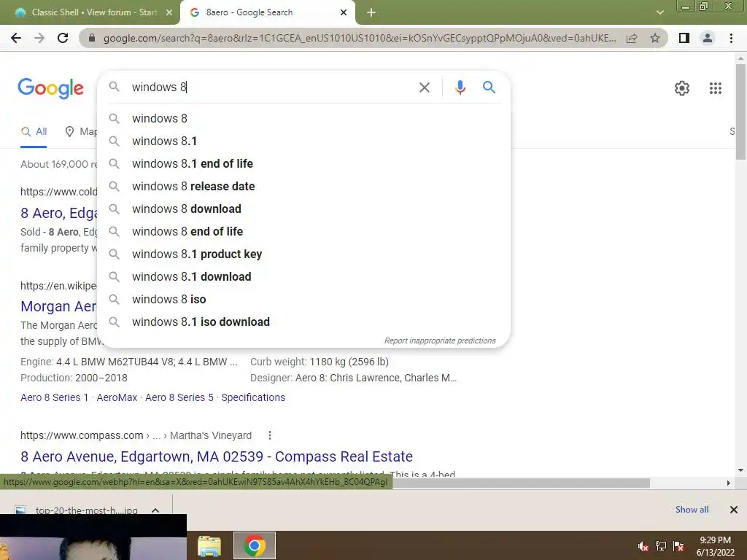This screenshot has width=747, height=560.
Task: Open the Aero 8 Series 5 link
Action: coord(179,397)
